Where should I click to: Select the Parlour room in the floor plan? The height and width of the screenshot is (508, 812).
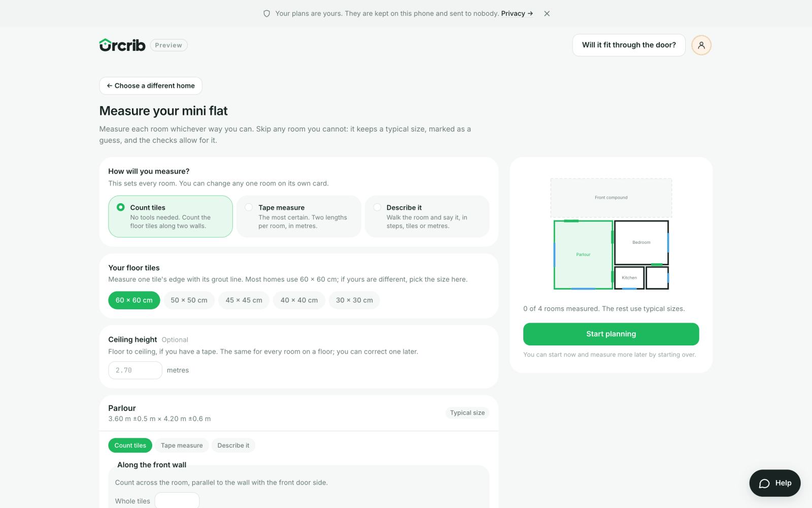click(x=583, y=255)
